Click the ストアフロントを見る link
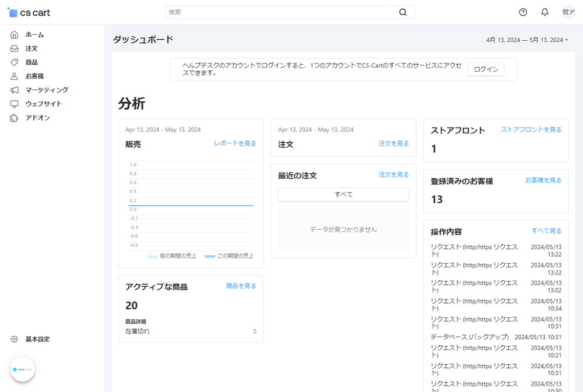Viewport: 583px width, 392px height. (531, 130)
